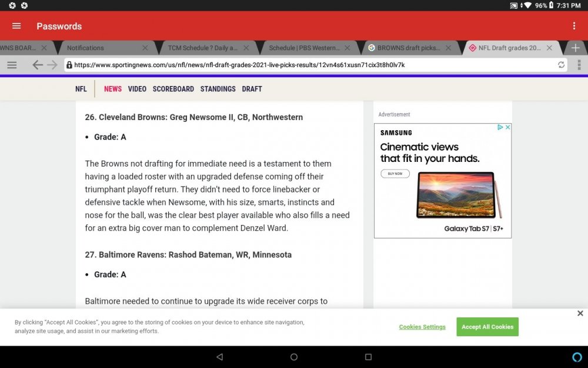Close the Notifications tab
This screenshot has height=368, width=588.
[145, 48]
